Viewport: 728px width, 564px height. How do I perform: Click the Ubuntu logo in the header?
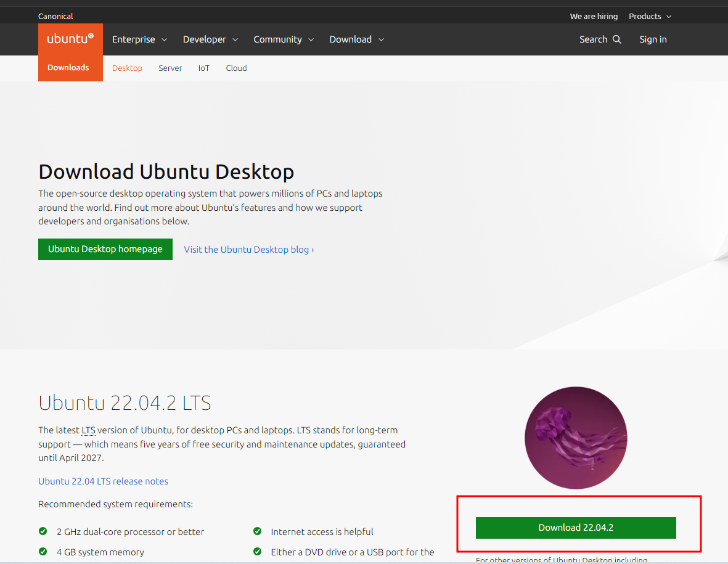coord(70,39)
